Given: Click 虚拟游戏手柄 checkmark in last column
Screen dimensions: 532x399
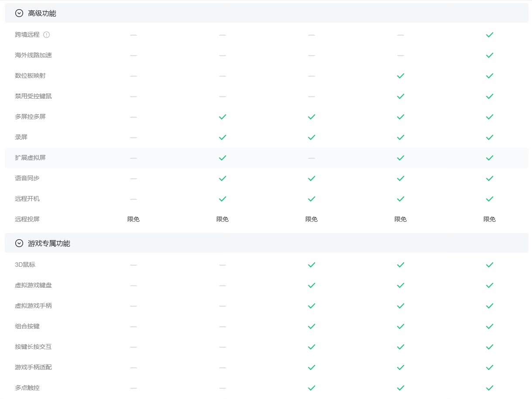Looking at the screenshot, I should [x=489, y=306].
